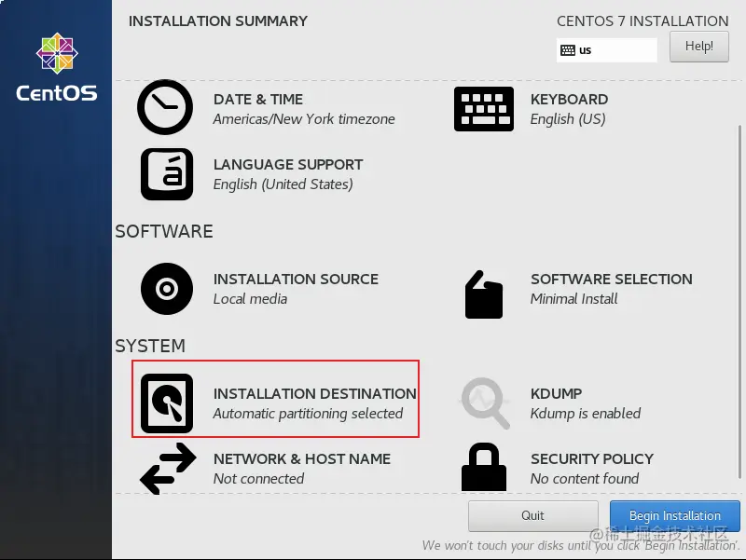Open the Security Policy padlock icon
This screenshot has height=560, width=746.
(484, 467)
